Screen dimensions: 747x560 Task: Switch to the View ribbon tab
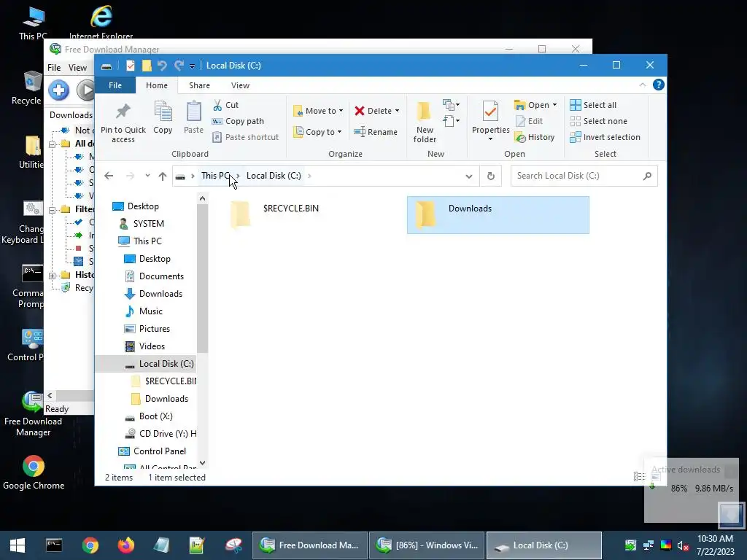(240, 85)
